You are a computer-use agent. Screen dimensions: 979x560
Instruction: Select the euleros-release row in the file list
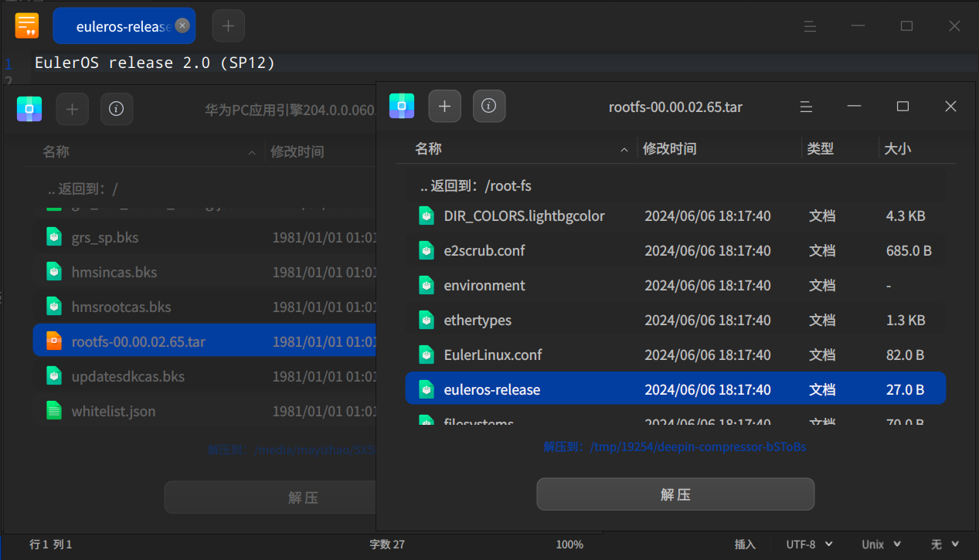(676, 389)
